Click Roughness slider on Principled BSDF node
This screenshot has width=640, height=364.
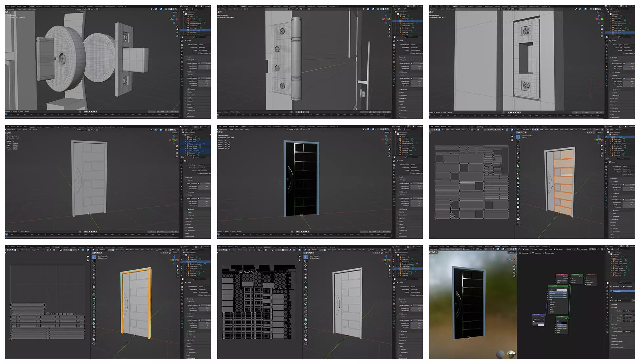point(558,293)
